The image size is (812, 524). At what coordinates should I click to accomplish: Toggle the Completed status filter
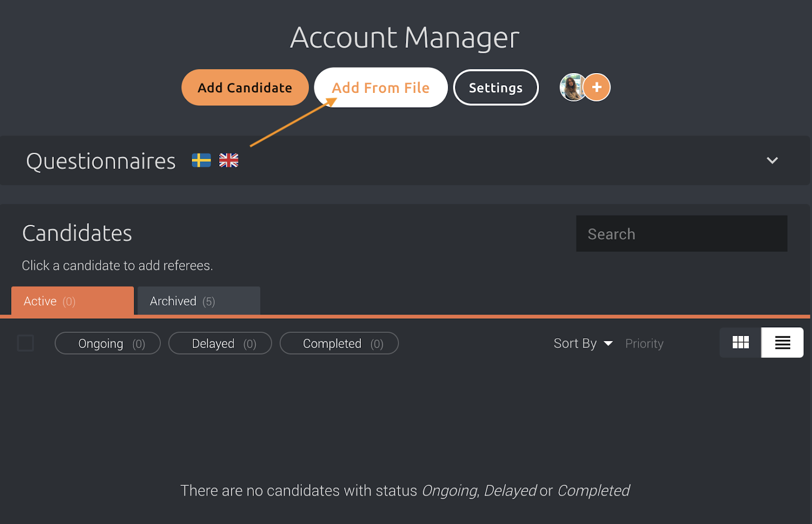[339, 343]
